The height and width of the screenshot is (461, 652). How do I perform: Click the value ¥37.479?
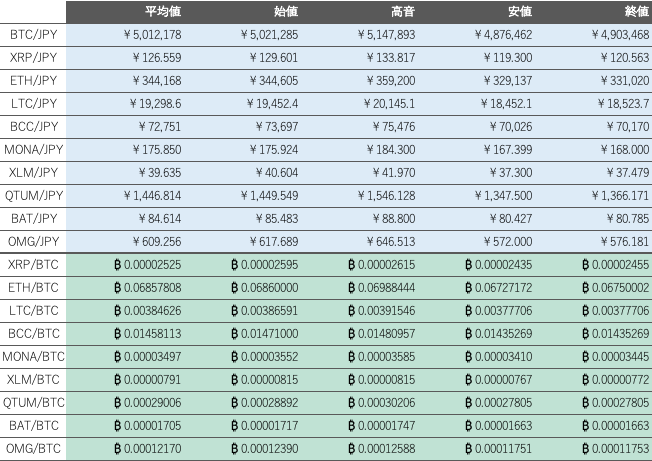click(x=628, y=172)
